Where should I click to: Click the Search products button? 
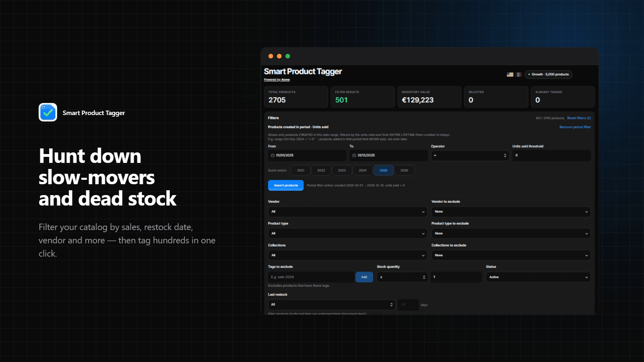(x=286, y=185)
